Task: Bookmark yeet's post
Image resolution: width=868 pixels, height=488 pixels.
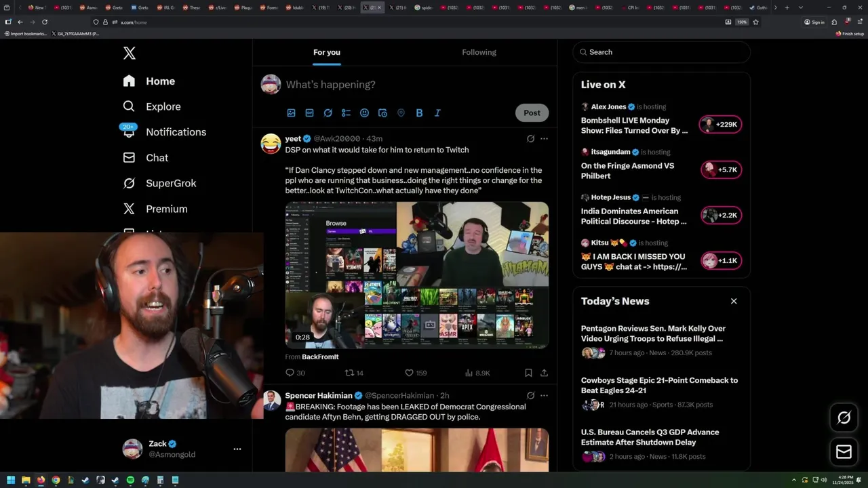Action: click(528, 373)
